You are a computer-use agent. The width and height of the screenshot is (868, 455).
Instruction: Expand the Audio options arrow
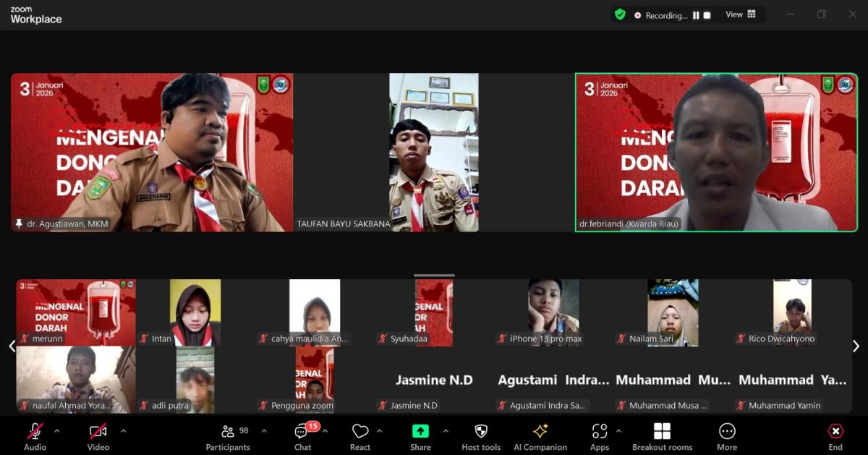(x=57, y=431)
